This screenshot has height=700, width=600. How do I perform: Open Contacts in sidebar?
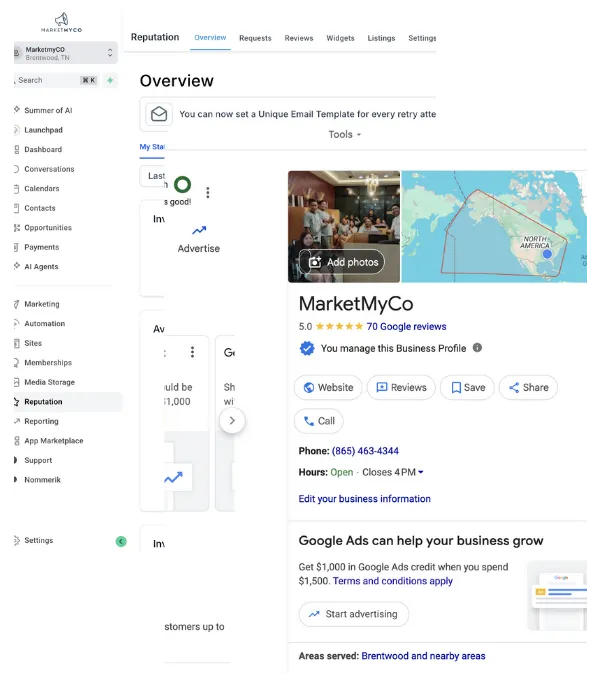[40, 208]
